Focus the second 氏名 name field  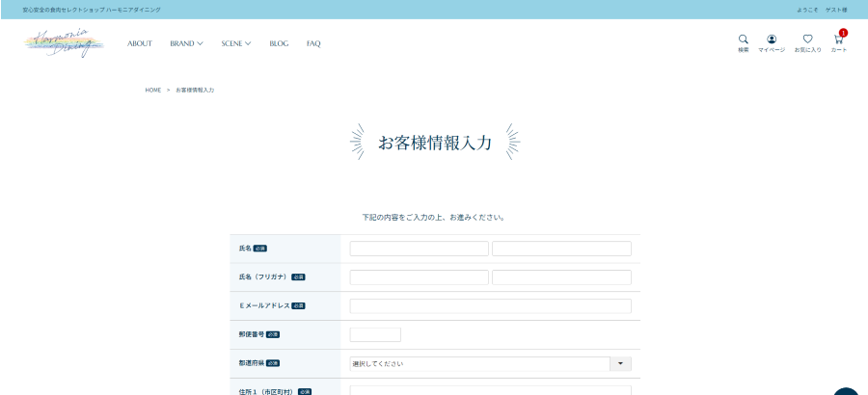[x=561, y=249]
